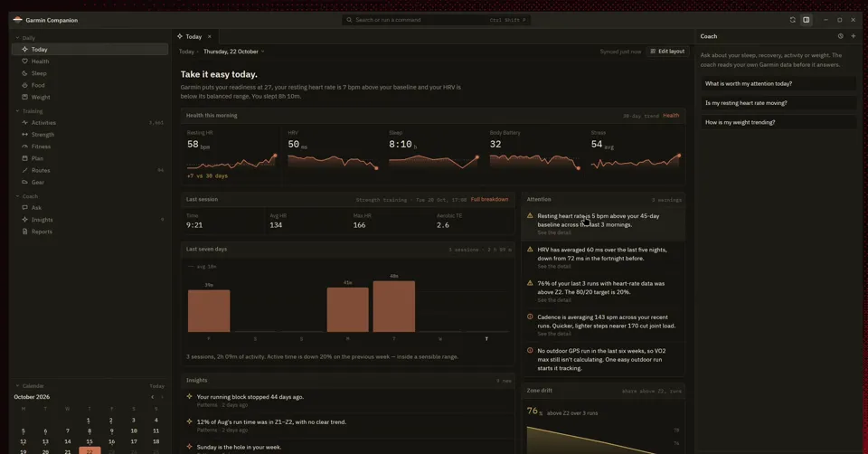Open the Thursday, 22 October date dropdown
868x454 pixels.
tap(233, 52)
